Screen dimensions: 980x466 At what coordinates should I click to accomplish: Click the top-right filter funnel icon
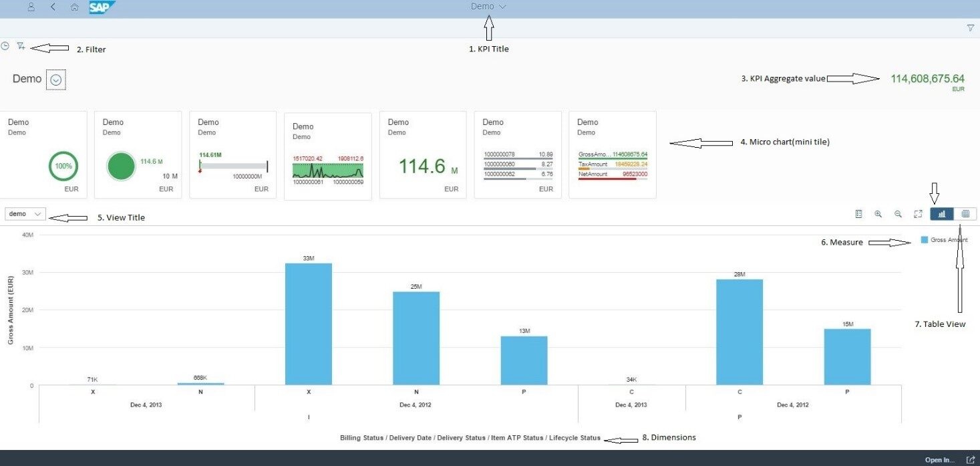pos(970,28)
